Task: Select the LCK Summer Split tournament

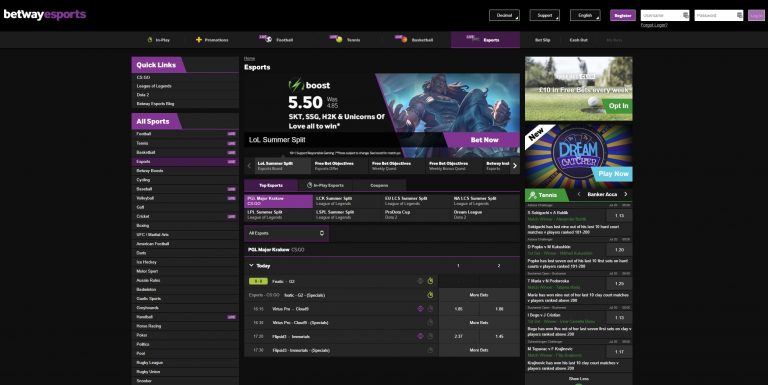Action: pos(347,201)
